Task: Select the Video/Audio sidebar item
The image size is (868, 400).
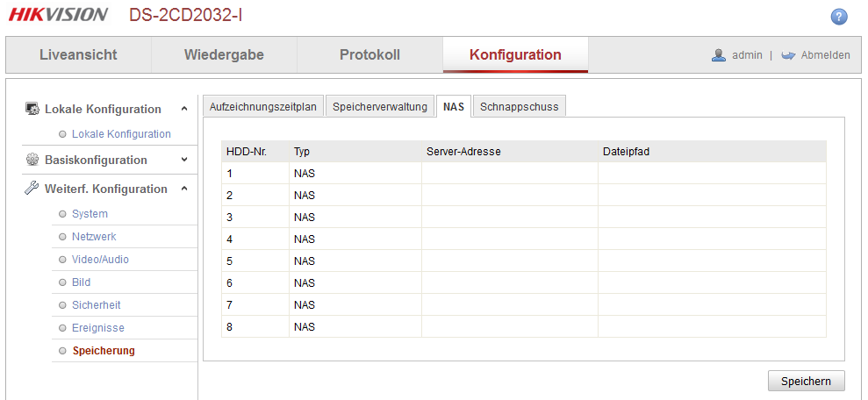Action: [100, 260]
